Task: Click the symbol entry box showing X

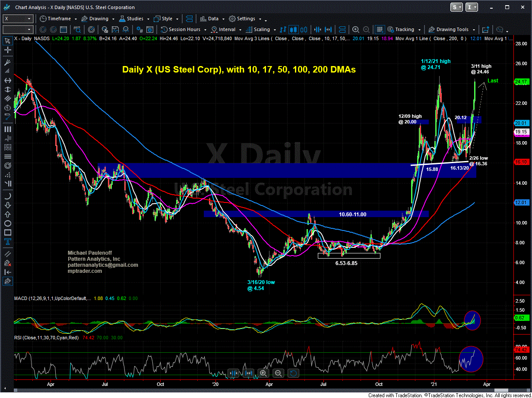Action: (x=18, y=19)
